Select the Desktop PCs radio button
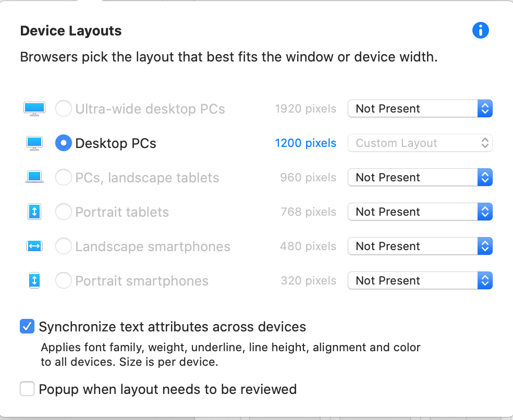Screen dimensions: 513x420 pos(64,143)
